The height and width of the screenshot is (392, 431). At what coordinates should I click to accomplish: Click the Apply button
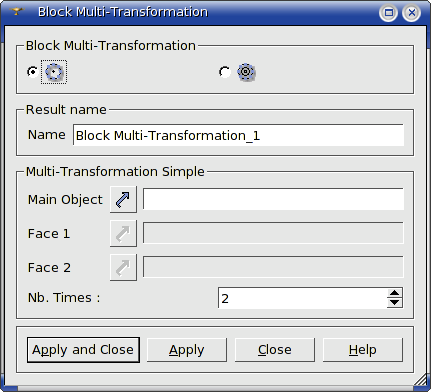point(187,350)
